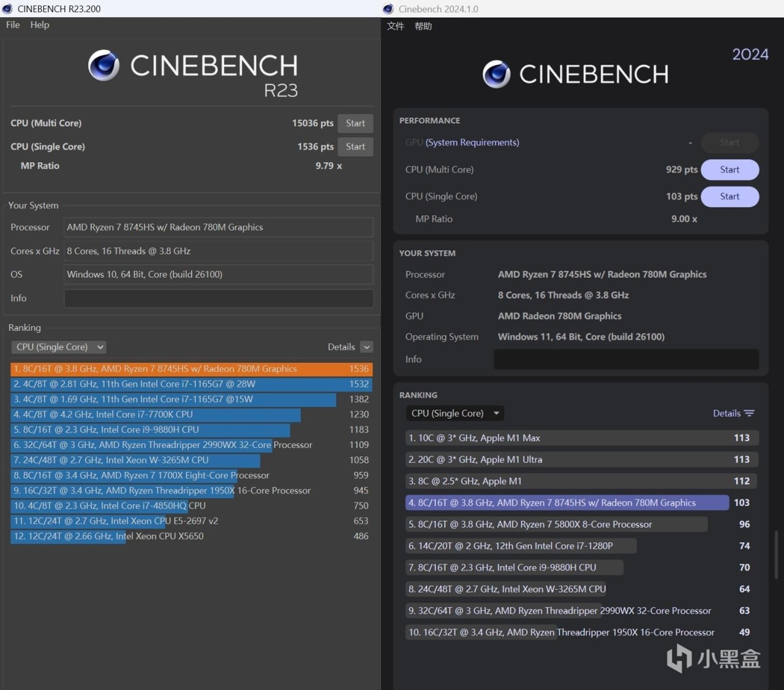Click the R23 single core score 1536 pts
784x690 pixels.
[x=315, y=146]
